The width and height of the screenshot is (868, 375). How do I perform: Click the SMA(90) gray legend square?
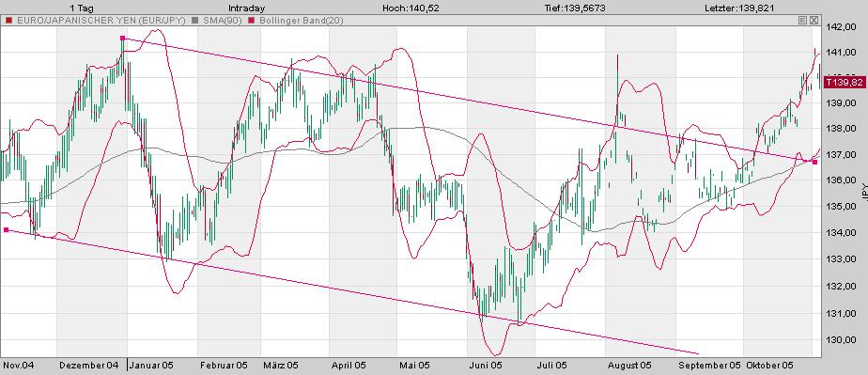tap(195, 20)
